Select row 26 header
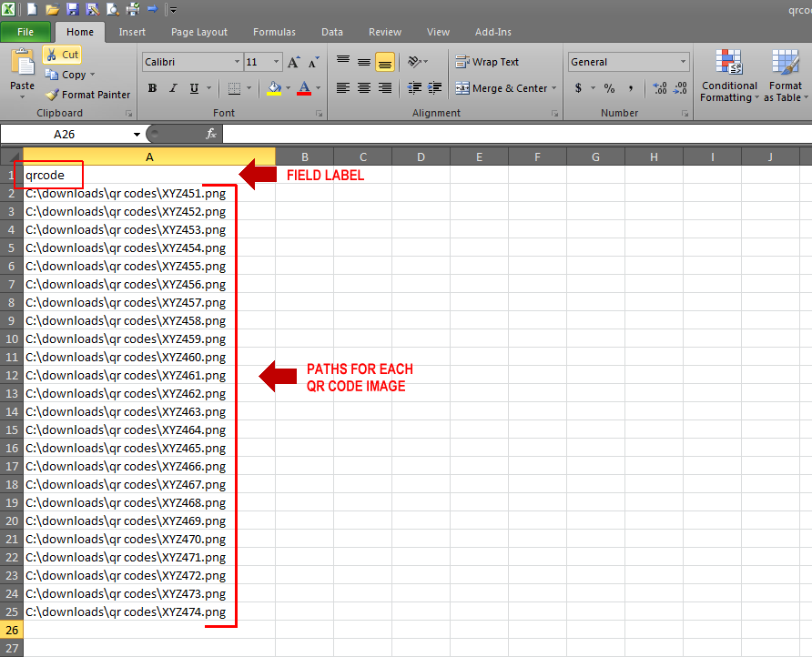 point(12,630)
